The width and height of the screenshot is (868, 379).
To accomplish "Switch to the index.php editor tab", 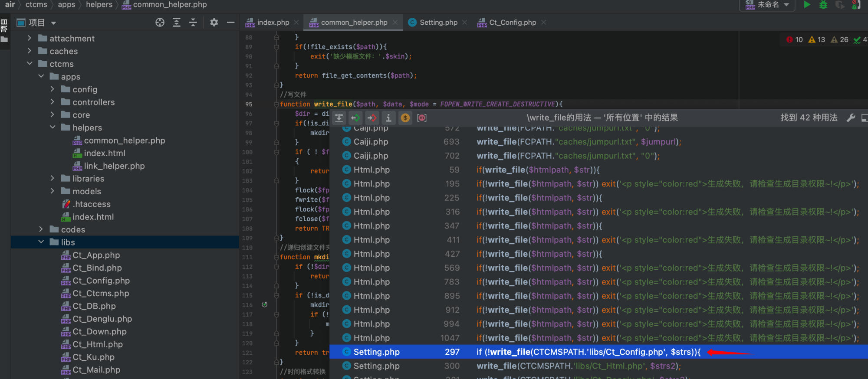I will (273, 23).
